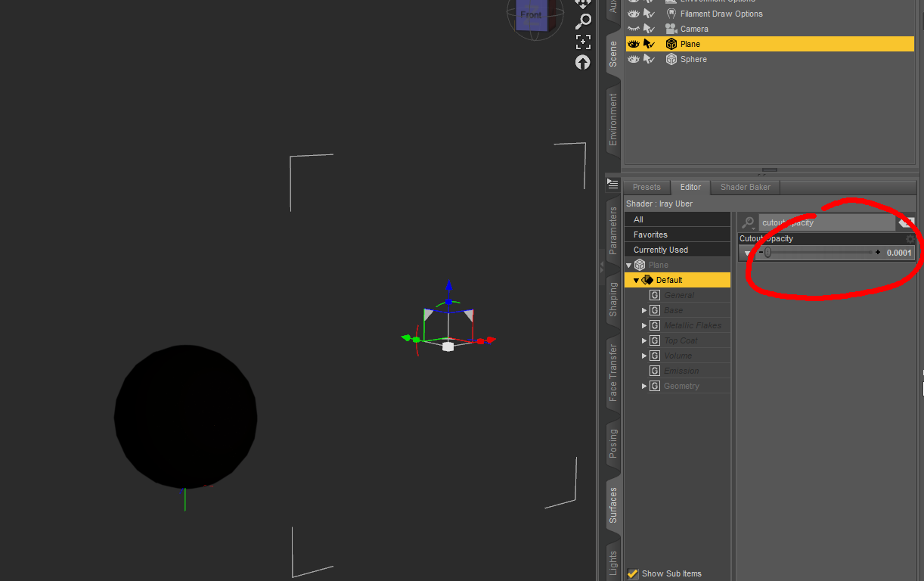The image size is (924, 581).
Task: Open the Surfaces side tab
Action: point(613,505)
